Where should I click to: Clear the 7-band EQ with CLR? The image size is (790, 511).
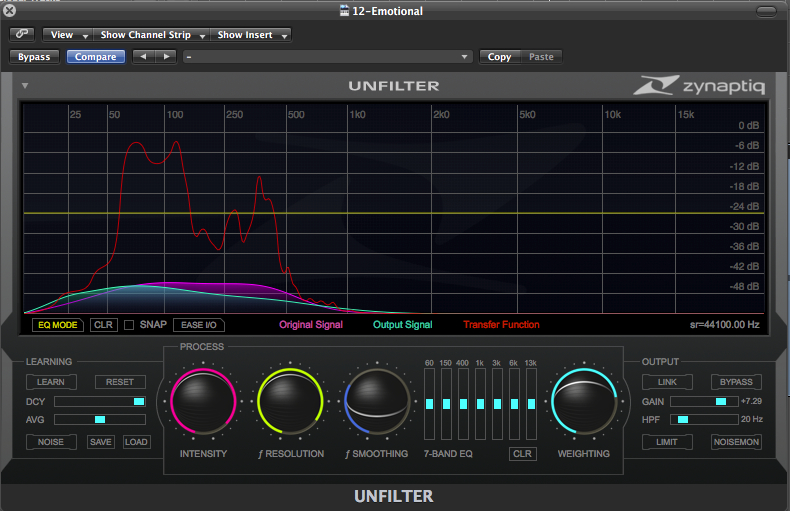(x=522, y=454)
